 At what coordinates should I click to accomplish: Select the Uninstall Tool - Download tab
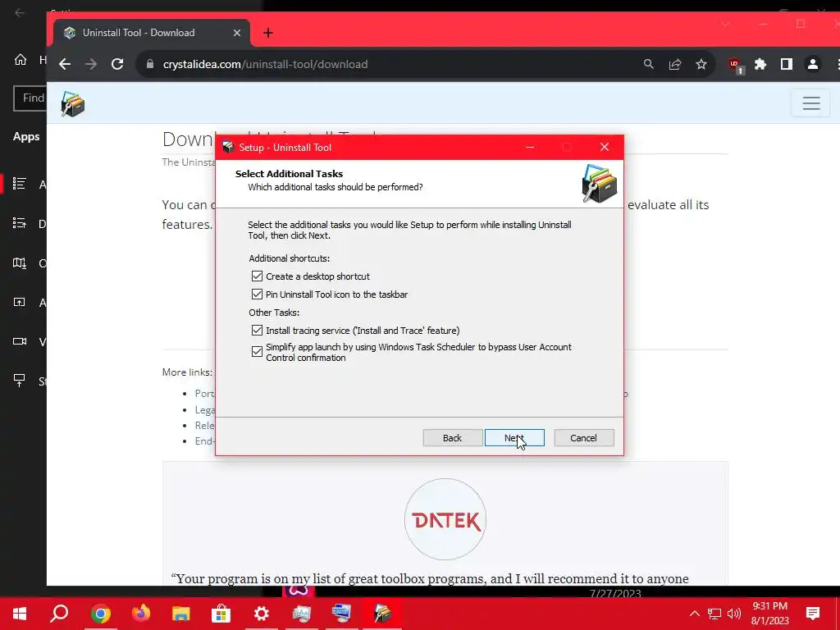(x=152, y=33)
